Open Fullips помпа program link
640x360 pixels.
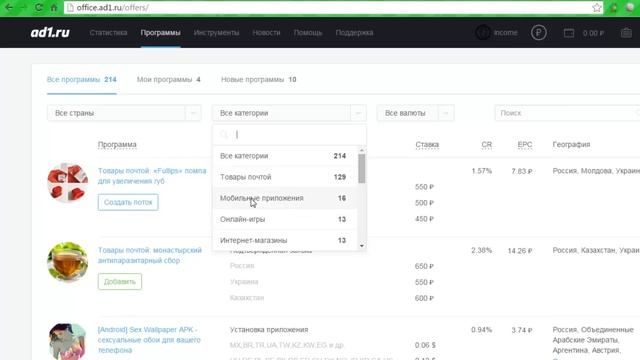(x=152, y=176)
